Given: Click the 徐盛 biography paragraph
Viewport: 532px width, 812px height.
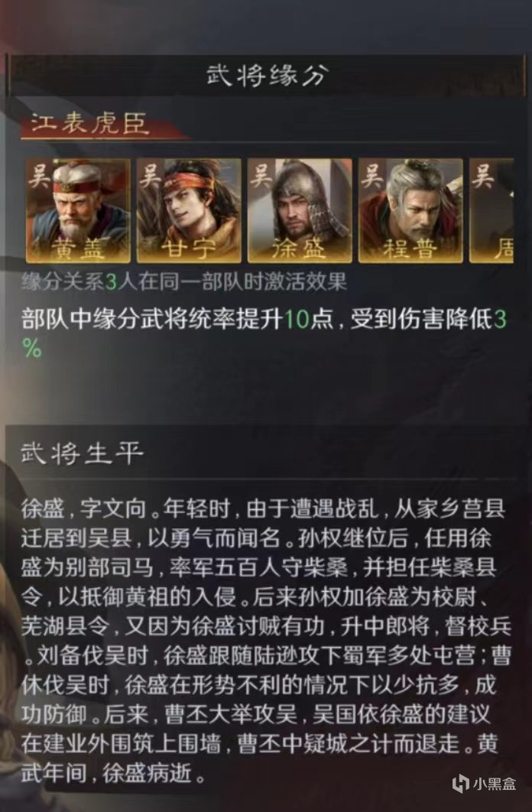Looking at the screenshot, I should click(266, 641).
